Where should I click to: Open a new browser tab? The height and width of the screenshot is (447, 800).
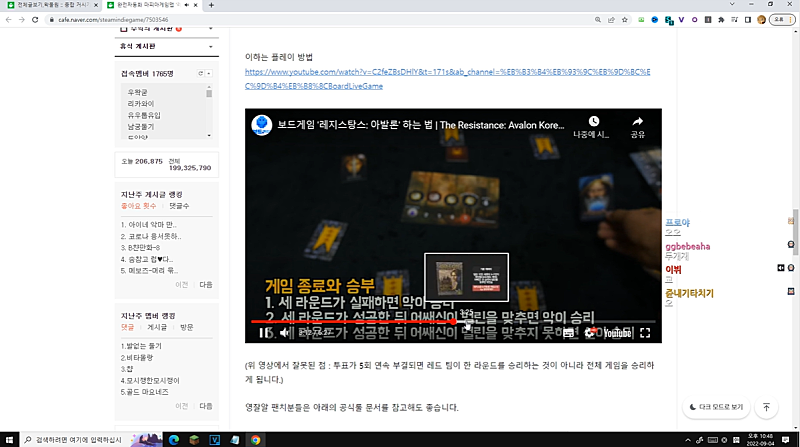(x=211, y=5)
